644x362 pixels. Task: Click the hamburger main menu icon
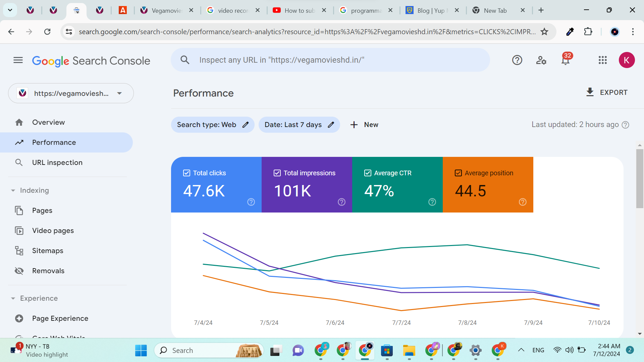18,60
